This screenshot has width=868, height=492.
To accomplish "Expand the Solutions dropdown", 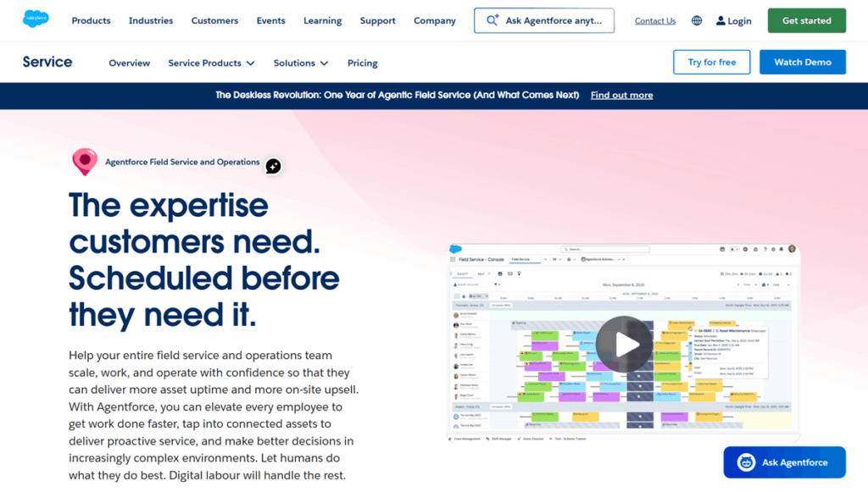I will click(301, 63).
